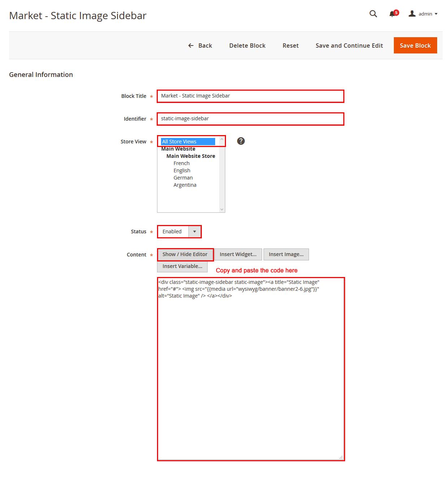448x480 pixels.
Task: Click the Store View field label
Action: [x=134, y=142]
